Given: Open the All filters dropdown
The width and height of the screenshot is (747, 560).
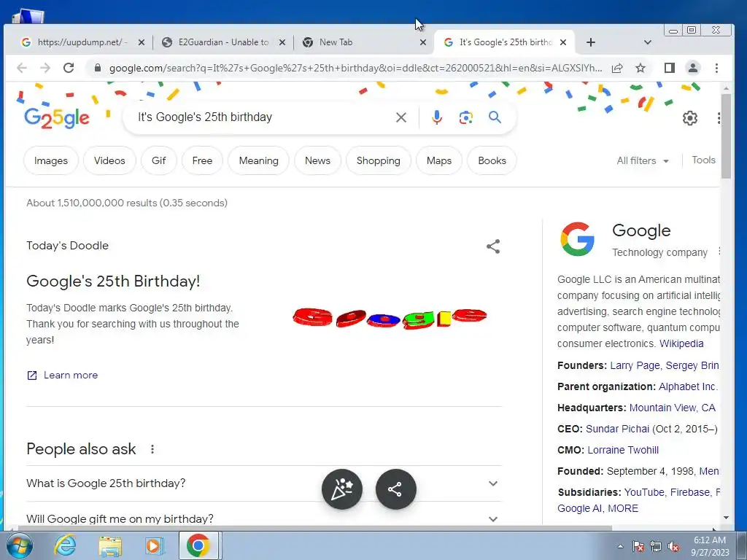Looking at the screenshot, I should tap(643, 160).
